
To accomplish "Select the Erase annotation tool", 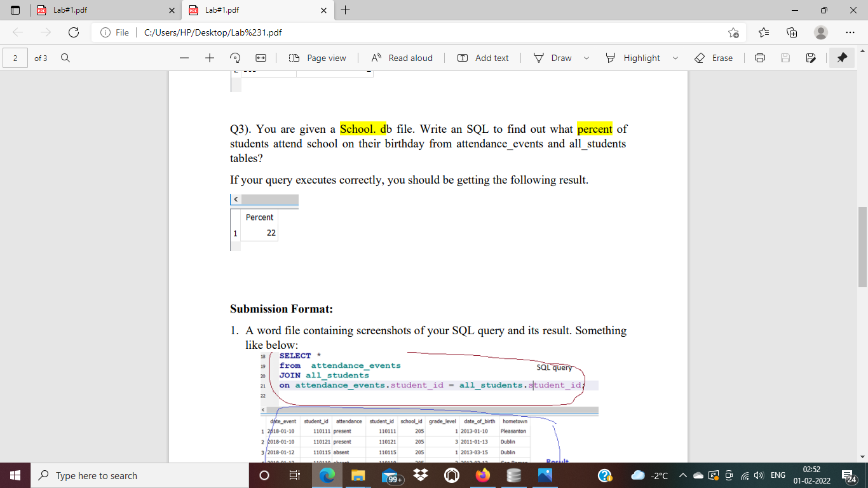I will [714, 58].
